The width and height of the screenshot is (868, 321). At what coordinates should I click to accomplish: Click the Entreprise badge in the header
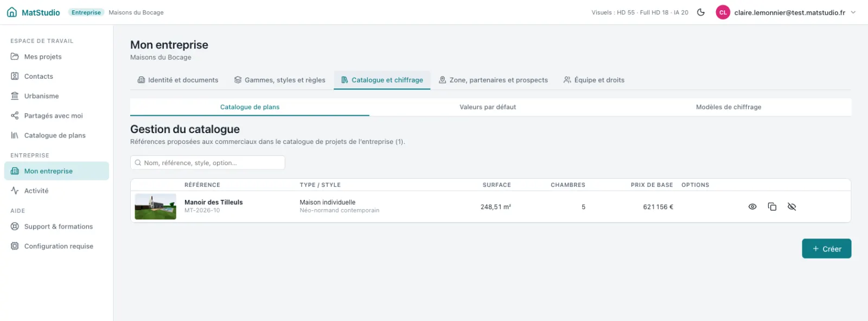pos(86,12)
